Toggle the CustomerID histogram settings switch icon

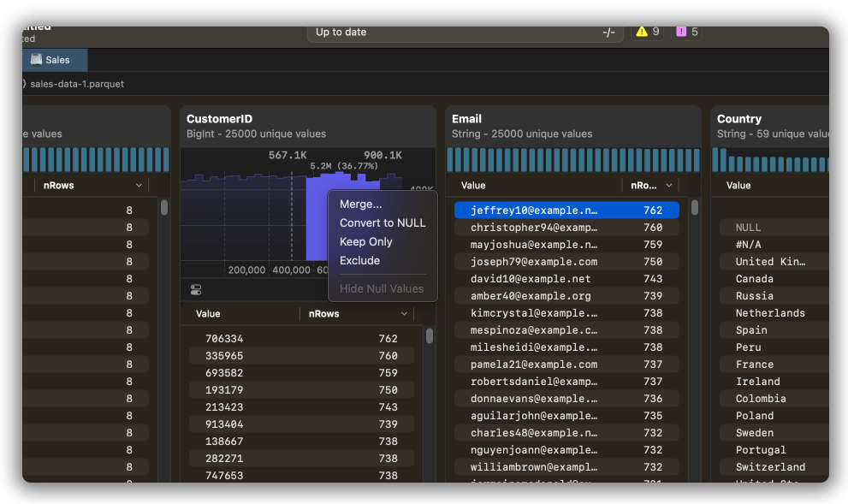coord(196,290)
